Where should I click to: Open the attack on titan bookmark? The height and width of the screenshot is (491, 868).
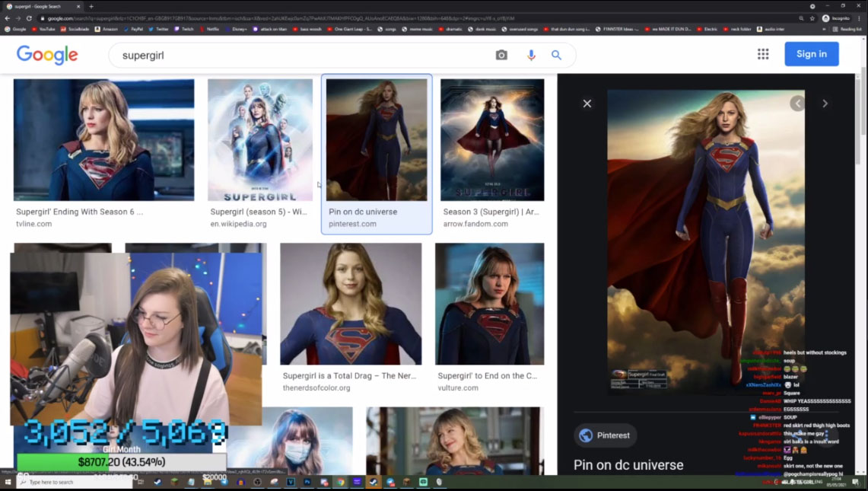coord(269,29)
